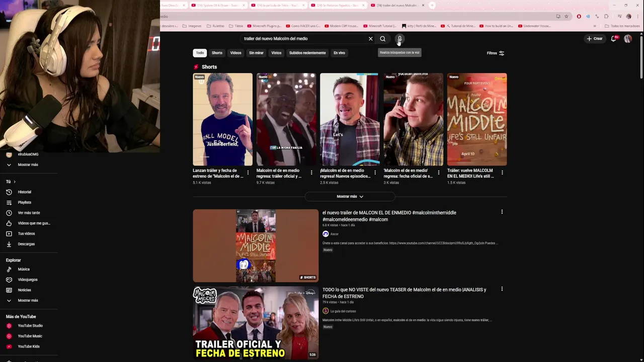This screenshot has width=644, height=362.
Task: Open the Filtros panel
Action: point(496,53)
